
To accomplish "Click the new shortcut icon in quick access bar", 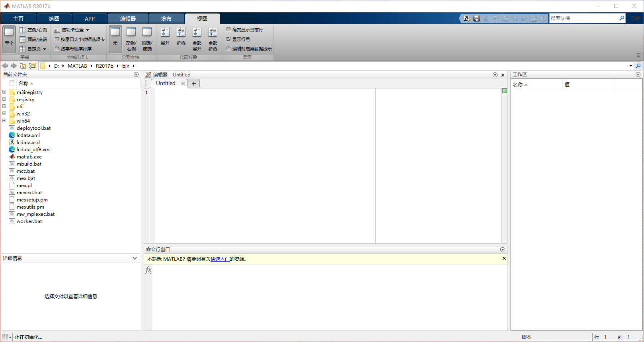I will pos(467,18).
